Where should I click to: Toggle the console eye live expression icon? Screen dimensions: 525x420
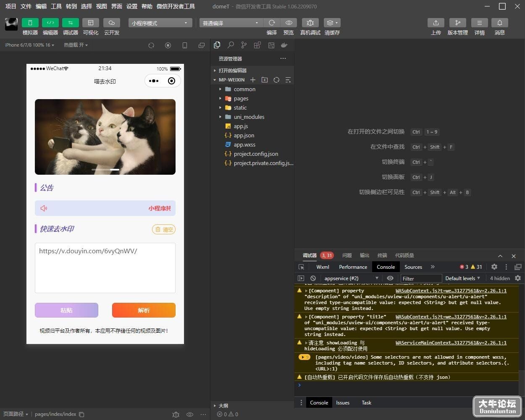[x=390, y=278]
